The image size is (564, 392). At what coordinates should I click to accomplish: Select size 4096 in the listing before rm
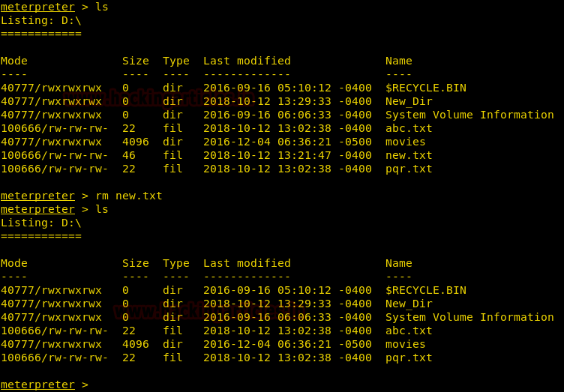tap(136, 142)
